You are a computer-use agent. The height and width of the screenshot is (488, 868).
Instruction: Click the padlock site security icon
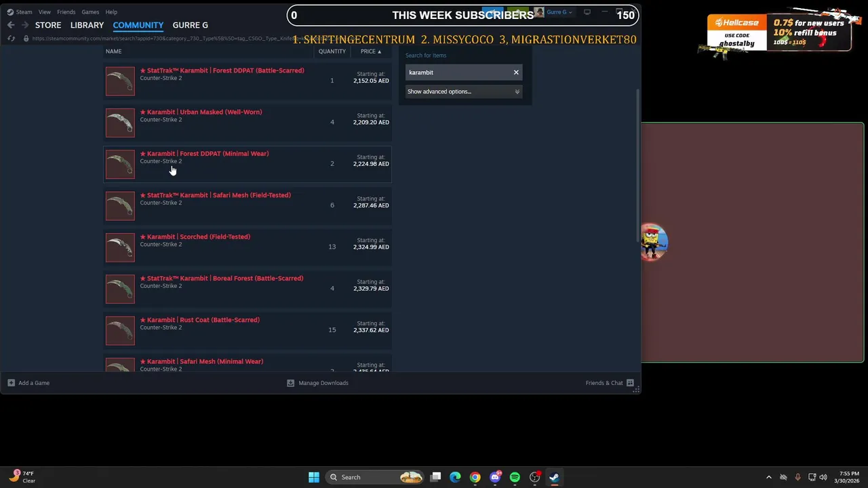click(26, 39)
